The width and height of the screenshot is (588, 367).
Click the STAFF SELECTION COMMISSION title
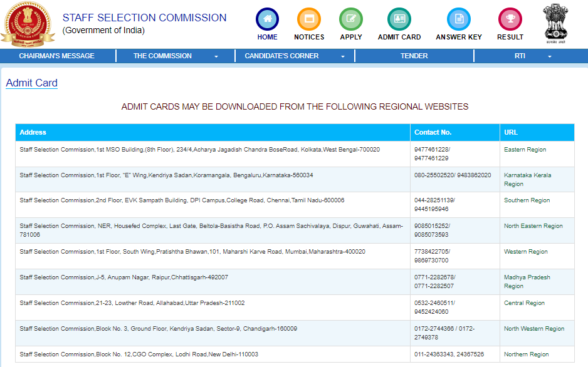pyautogui.click(x=144, y=18)
